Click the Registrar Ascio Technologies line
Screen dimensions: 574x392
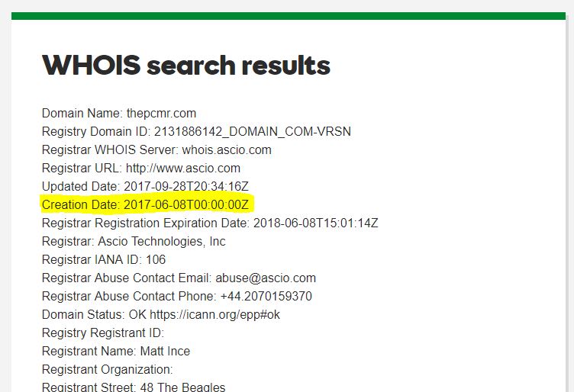134,241
